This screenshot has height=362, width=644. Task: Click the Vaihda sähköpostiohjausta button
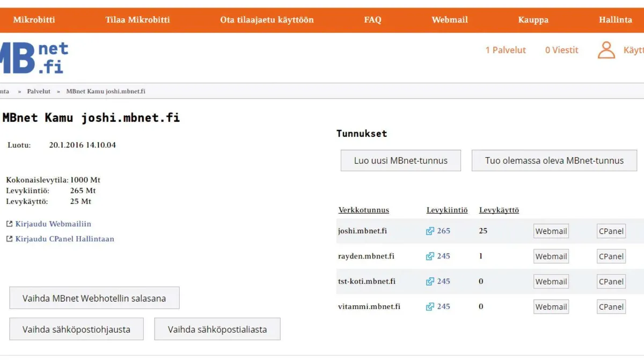point(76,329)
